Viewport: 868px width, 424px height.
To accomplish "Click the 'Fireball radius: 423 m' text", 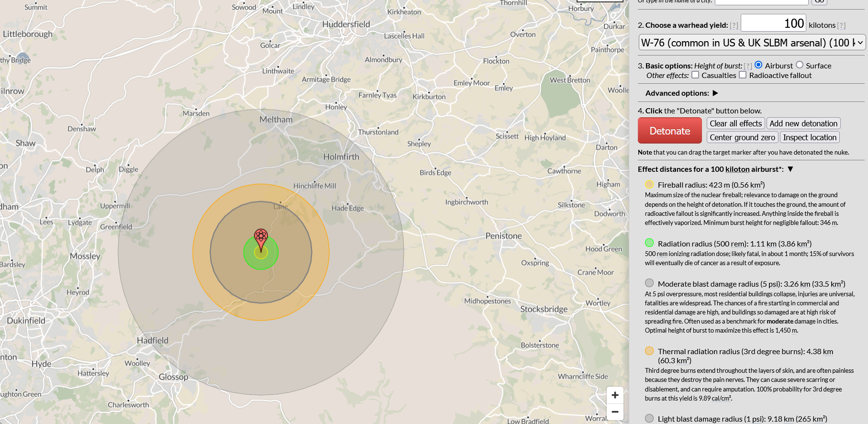I will pyautogui.click(x=694, y=185).
